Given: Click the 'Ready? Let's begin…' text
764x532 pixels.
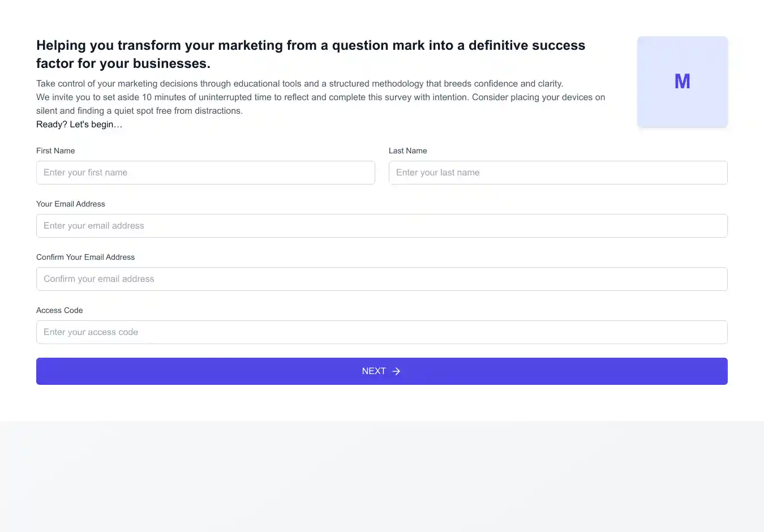Looking at the screenshot, I should click(79, 125).
